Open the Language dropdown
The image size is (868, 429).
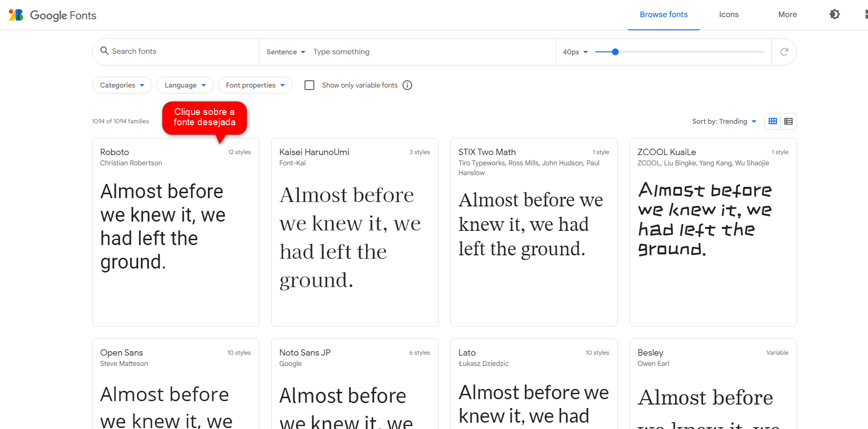pyautogui.click(x=185, y=85)
